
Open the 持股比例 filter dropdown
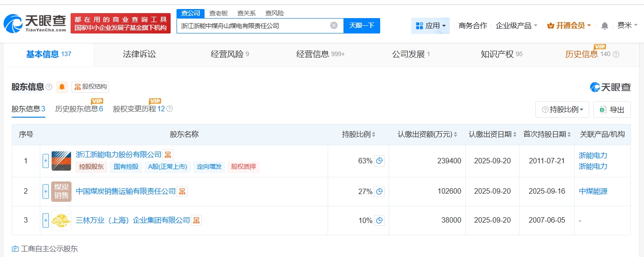pyautogui.click(x=562, y=109)
